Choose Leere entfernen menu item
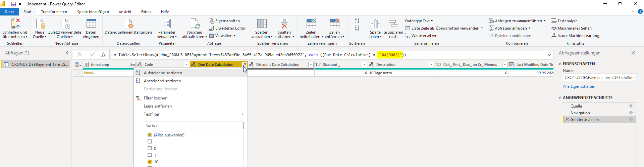 [191, 106]
